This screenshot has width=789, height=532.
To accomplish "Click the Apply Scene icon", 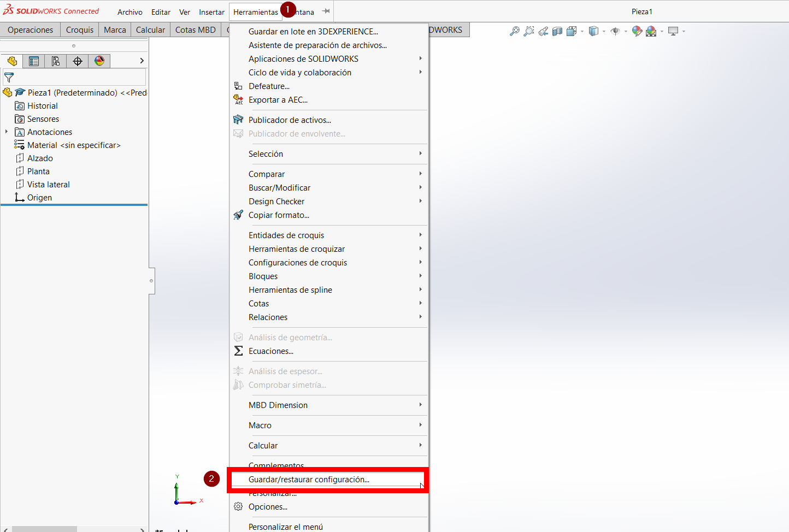I will (x=651, y=31).
